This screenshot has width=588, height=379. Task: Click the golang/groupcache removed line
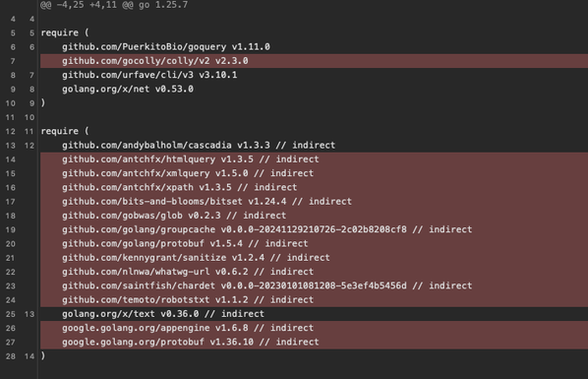point(314,229)
